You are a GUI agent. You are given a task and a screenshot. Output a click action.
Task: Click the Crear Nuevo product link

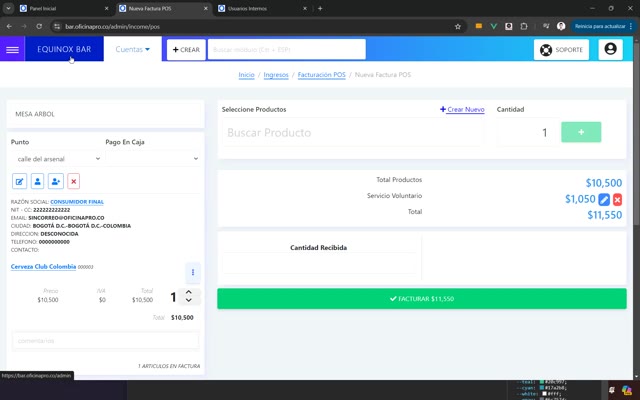click(x=462, y=109)
